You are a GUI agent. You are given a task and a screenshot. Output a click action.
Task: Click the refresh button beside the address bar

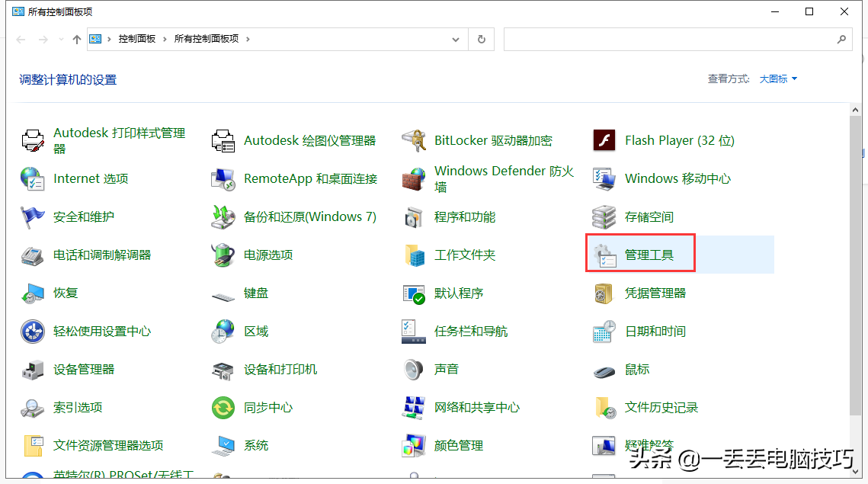tap(482, 38)
